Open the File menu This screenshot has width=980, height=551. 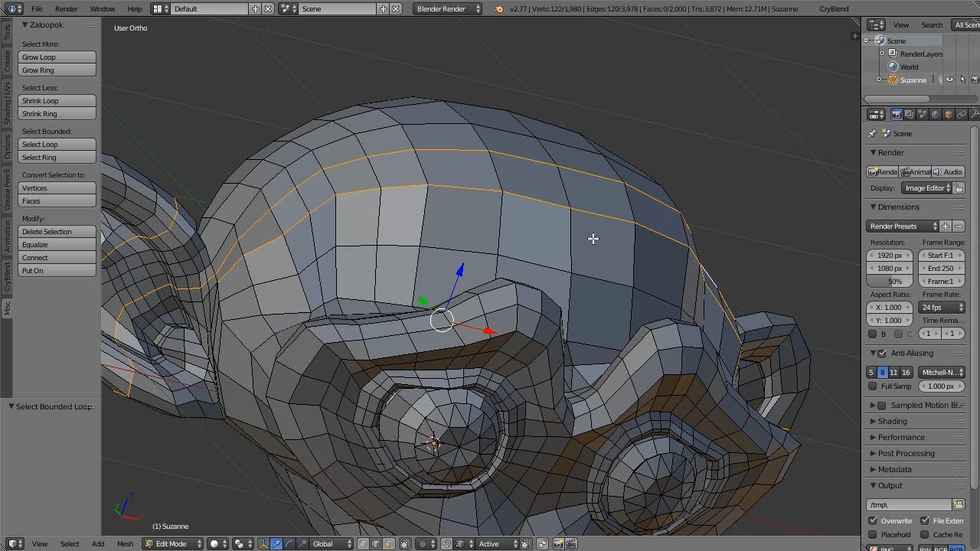click(37, 9)
